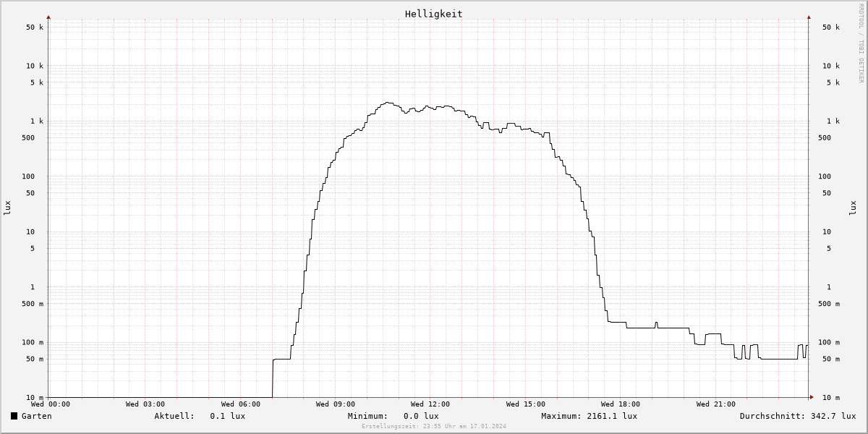Select "10 k" on the right y-axis

pyautogui.click(x=831, y=66)
